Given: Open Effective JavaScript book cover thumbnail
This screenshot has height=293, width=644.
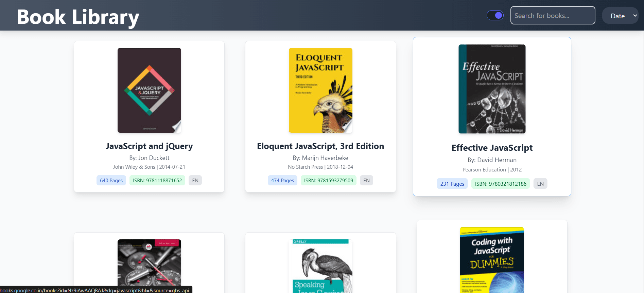Looking at the screenshot, I should (x=492, y=89).
